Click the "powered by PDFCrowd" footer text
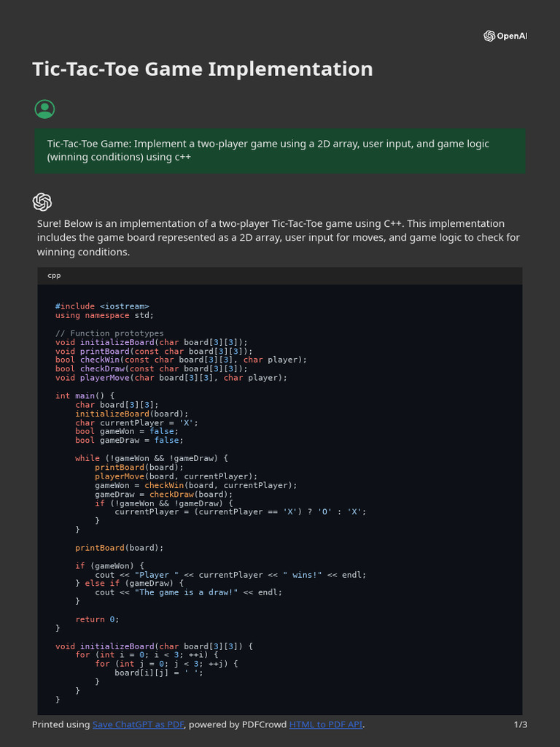The image size is (560, 747). [237, 724]
